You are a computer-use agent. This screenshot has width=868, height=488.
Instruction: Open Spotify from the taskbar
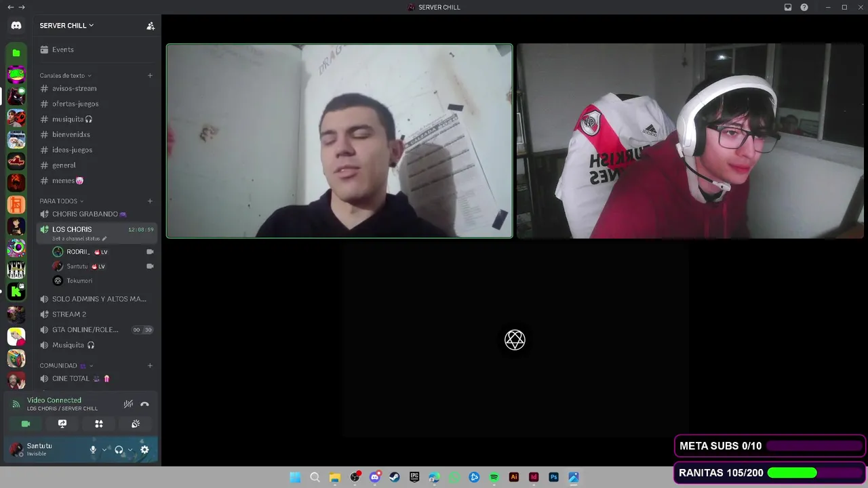(x=494, y=477)
